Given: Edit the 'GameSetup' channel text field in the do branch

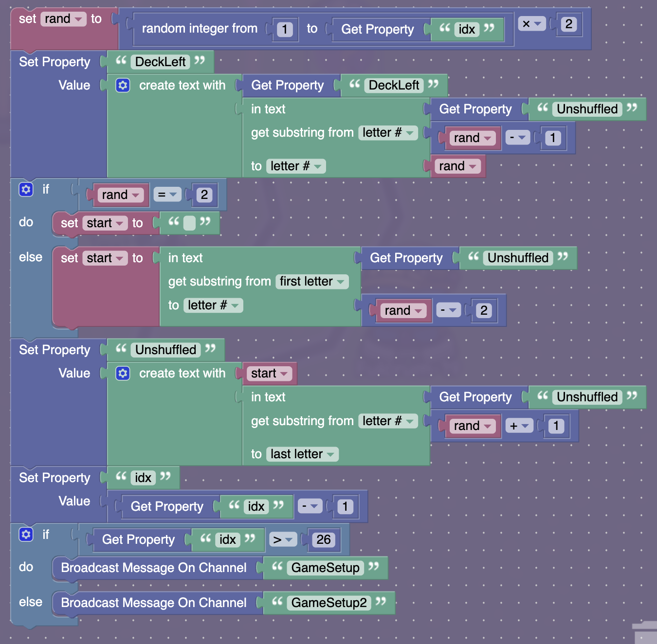Looking at the screenshot, I should [x=325, y=568].
